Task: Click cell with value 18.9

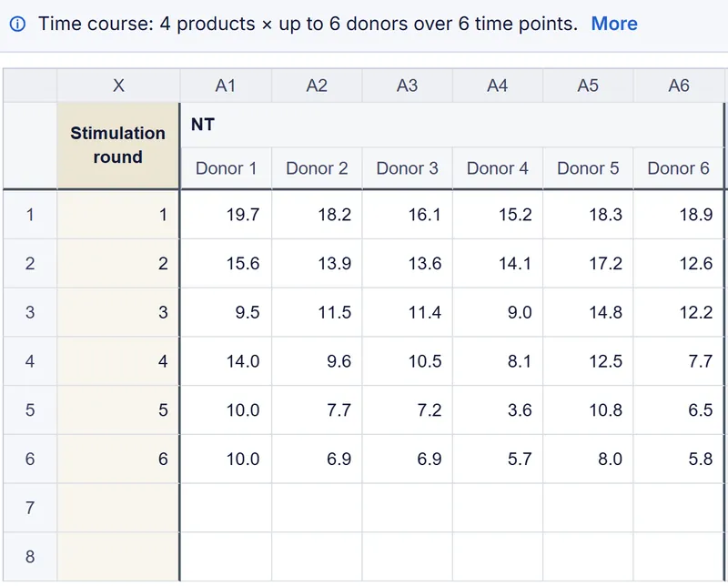Action: tap(678, 215)
